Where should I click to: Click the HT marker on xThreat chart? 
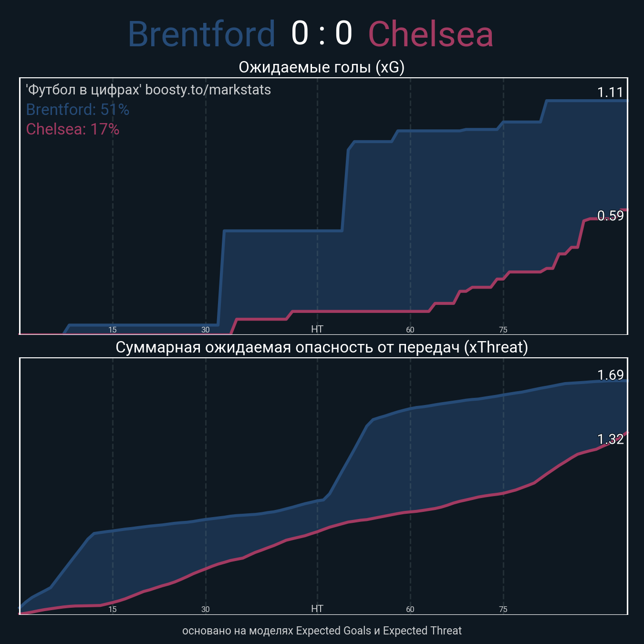click(317, 609)
